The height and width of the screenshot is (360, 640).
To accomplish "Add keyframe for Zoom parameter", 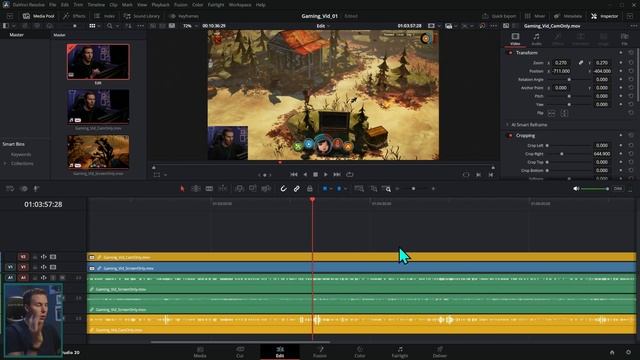I will 621,62.
